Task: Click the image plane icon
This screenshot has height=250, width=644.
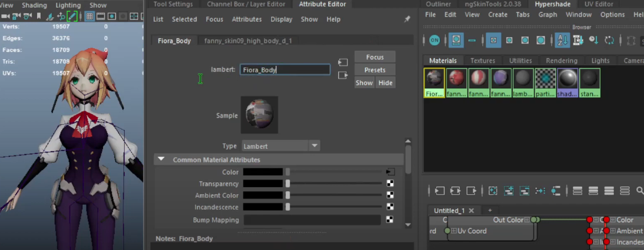Action: point(50,16)
